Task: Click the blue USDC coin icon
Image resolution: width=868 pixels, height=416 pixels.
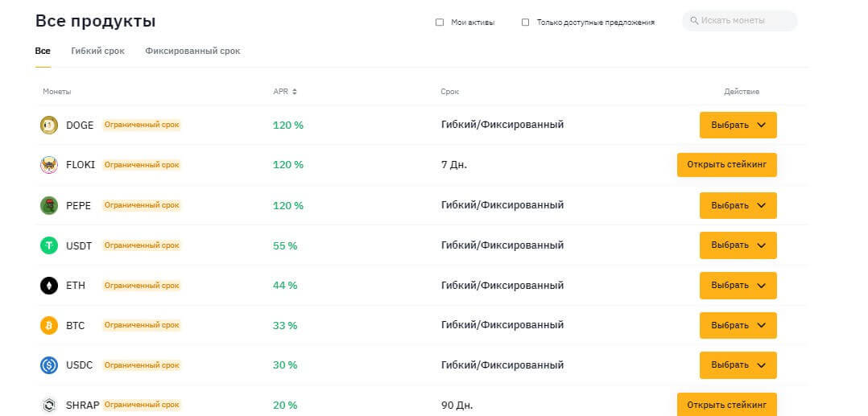Action: (x=49, y=365)
